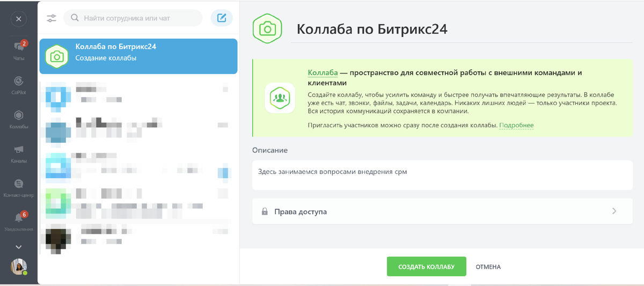Viewport: 644px width, 286px height.
Task: Click the ОТМЕНА button
Action: coord(488,267)
